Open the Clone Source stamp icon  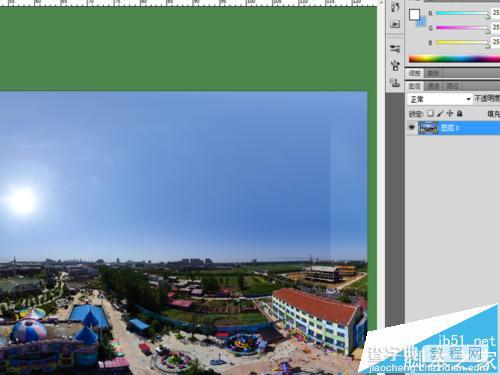point(395,82)
